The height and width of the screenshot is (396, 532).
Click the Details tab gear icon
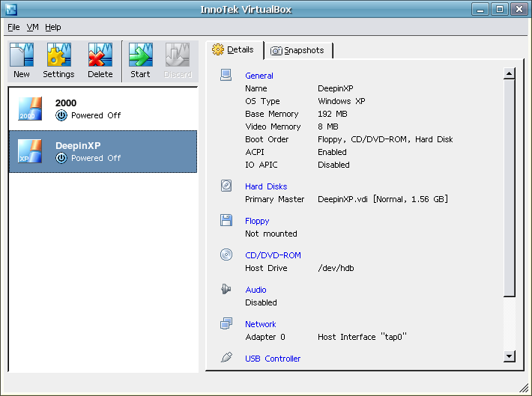point(218,49)
